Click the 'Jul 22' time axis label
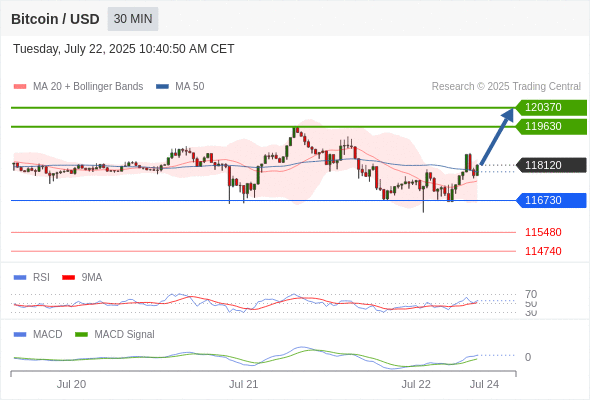The width and height of the screenshot is (590, 400). coord(416,384)
